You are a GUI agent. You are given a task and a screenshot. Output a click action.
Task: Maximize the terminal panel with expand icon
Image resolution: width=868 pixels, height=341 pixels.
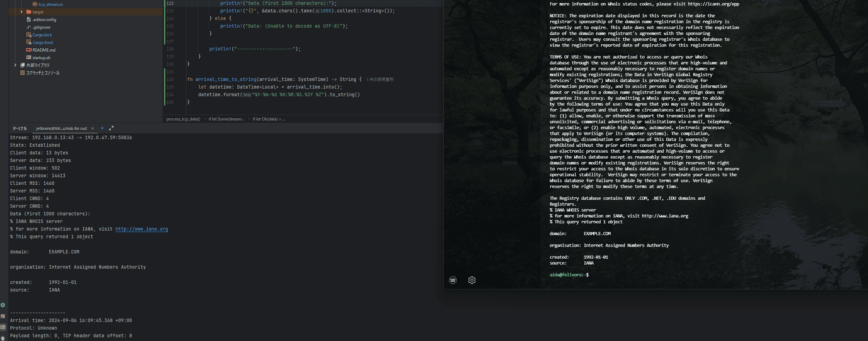coord(111,128)
